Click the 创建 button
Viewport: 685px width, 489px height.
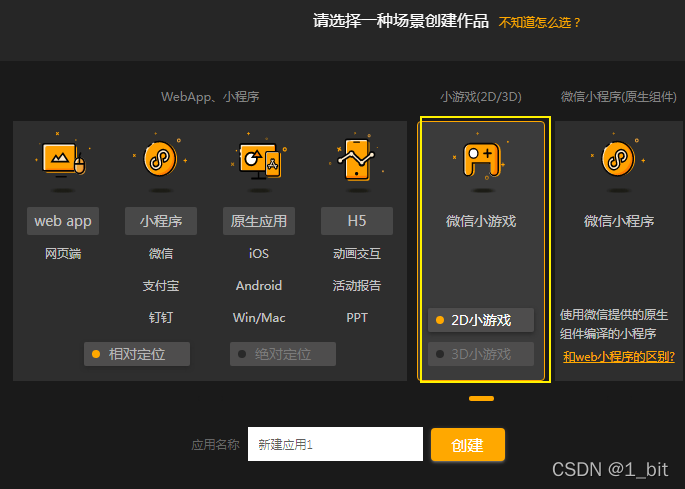[x=467, y=445]
